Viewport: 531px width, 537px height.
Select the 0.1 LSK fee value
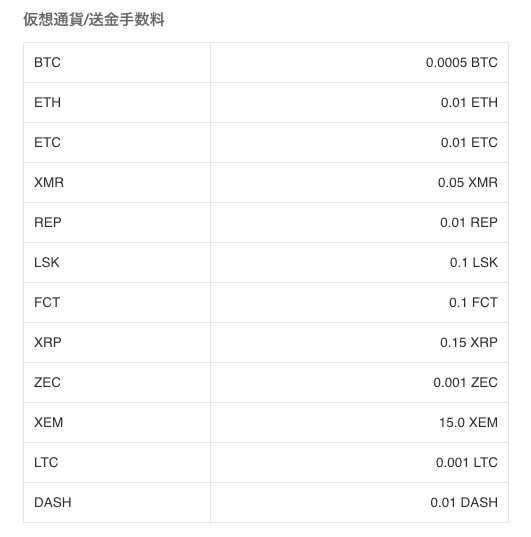pyautogui.click(x=473, y=263)
